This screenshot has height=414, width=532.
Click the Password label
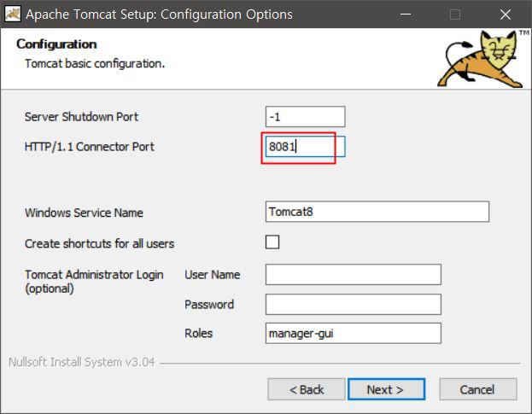(x=209, y=304)
